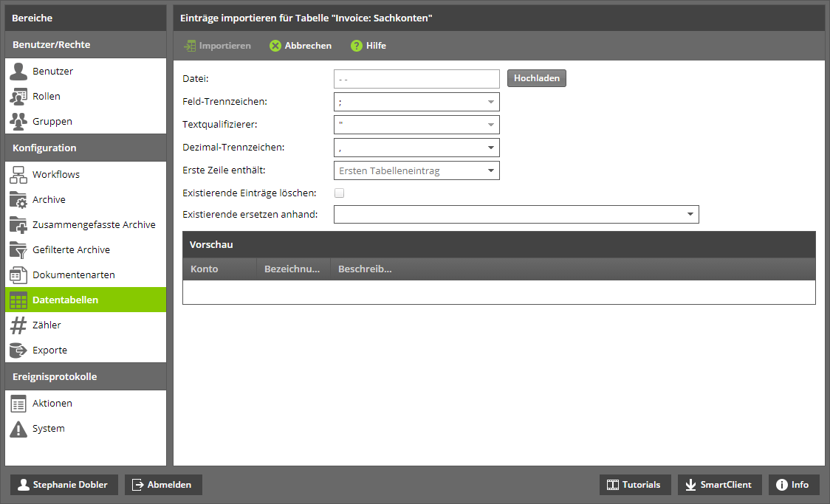Open the Exporte entry
830x504 pixels.
pyautogui.click(x=86, y=350)
